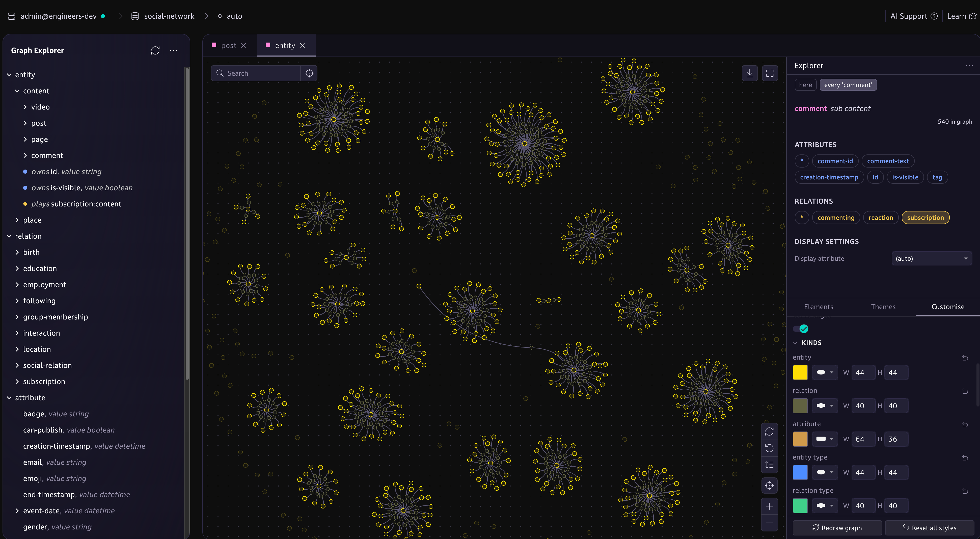Viewport: 980px width, 539px height.
Task: Click the AI Support help icon
Action: pos(934,16)
